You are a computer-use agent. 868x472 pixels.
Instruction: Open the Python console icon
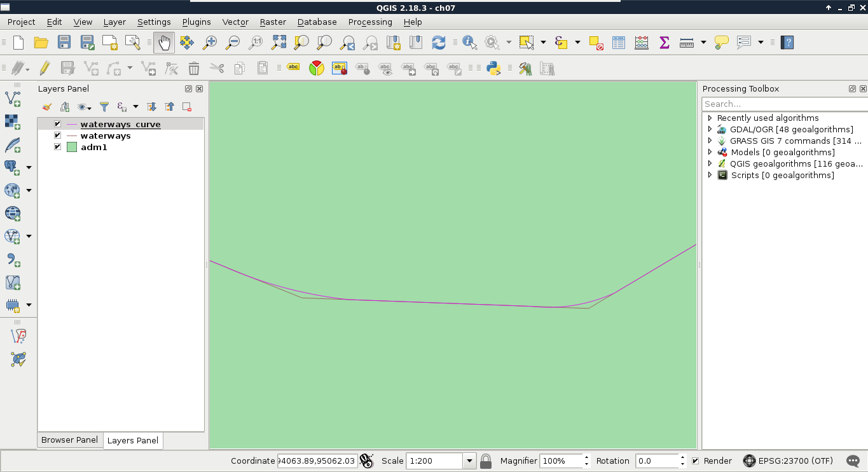coord(494,68)
